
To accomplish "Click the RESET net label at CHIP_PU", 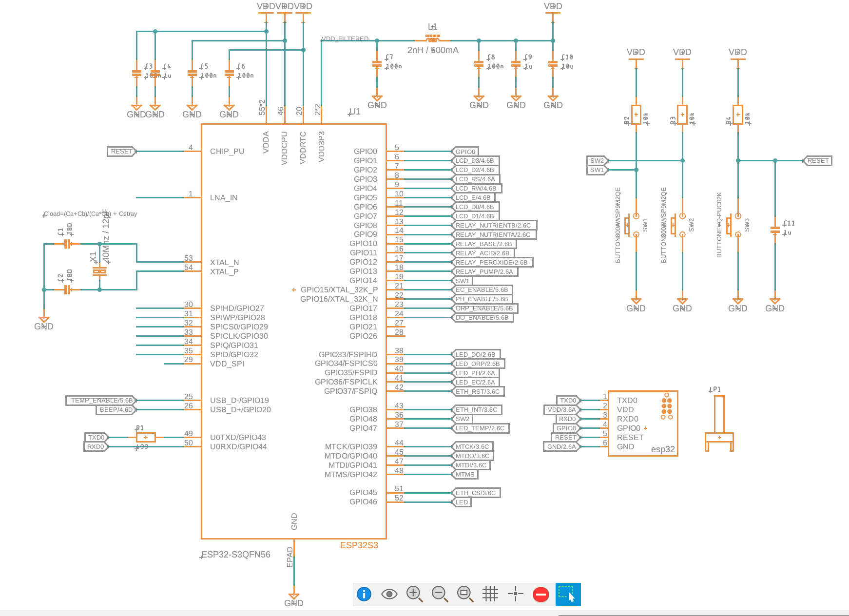I will coord(121,152).
